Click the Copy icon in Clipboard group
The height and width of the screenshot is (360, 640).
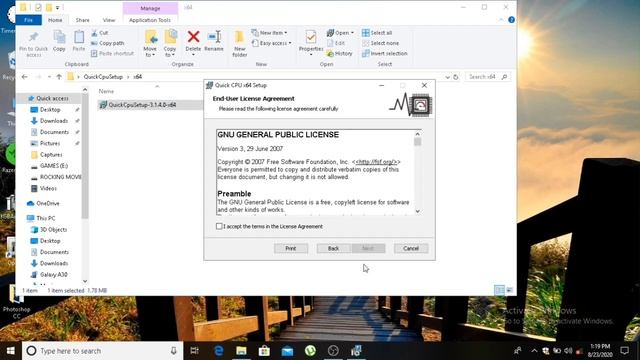pyautogui.click(x=59, y=38)
